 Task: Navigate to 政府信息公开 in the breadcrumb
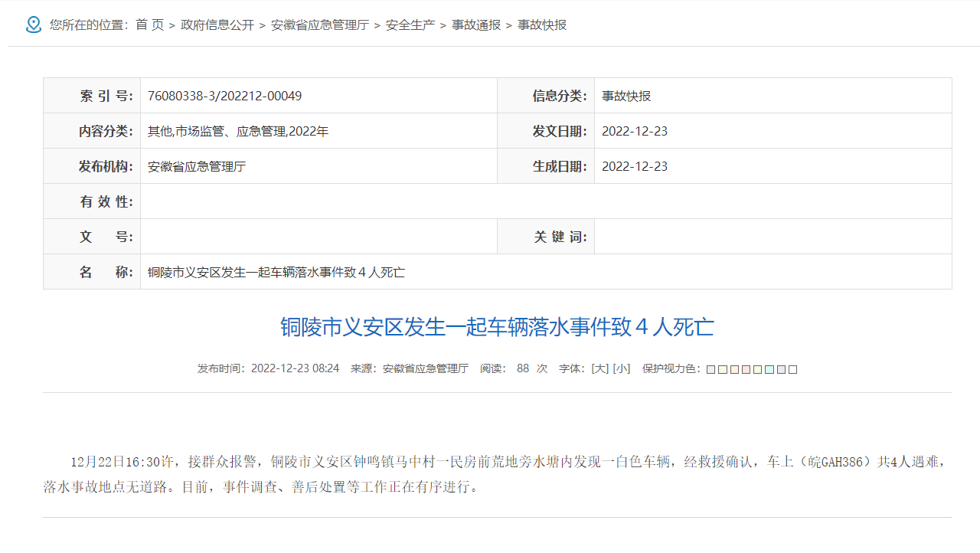pyautogui.click(x=215, y=24)
